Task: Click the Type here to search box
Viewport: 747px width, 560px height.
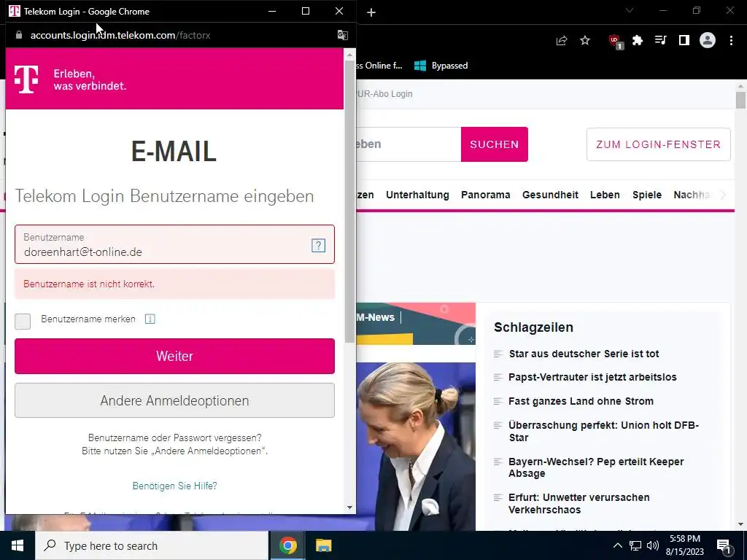Action: [x=152, y=545]
